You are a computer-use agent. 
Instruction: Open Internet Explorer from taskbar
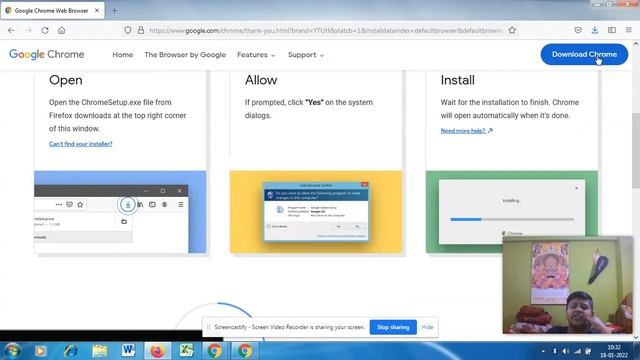pos(70,351)
